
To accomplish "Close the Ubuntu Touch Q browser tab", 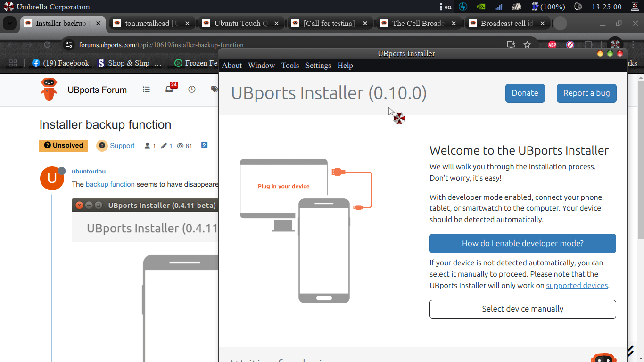I will (276, 23).
